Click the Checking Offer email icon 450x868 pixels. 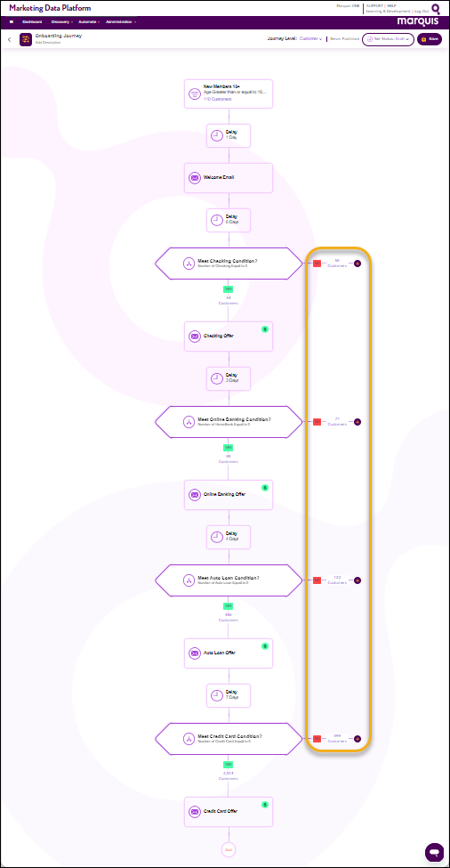point(195,336)
